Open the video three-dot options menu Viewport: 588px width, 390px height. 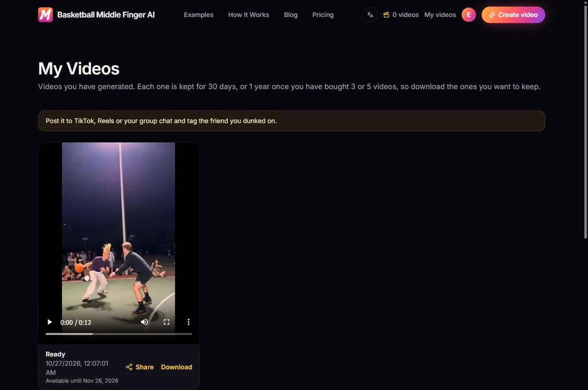pyautogui.click(x=188, y=322)
